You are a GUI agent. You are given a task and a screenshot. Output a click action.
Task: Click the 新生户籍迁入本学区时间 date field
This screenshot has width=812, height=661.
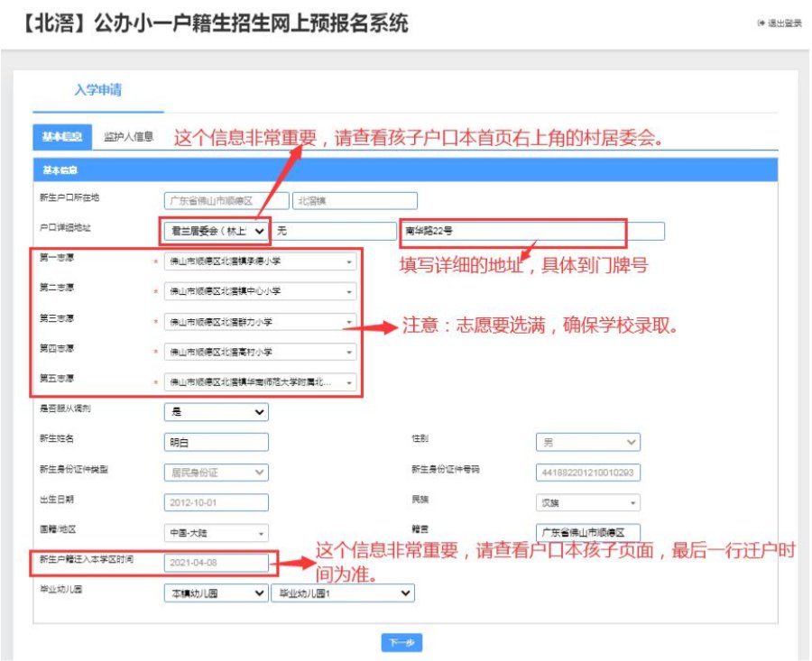tap(217, 563)
